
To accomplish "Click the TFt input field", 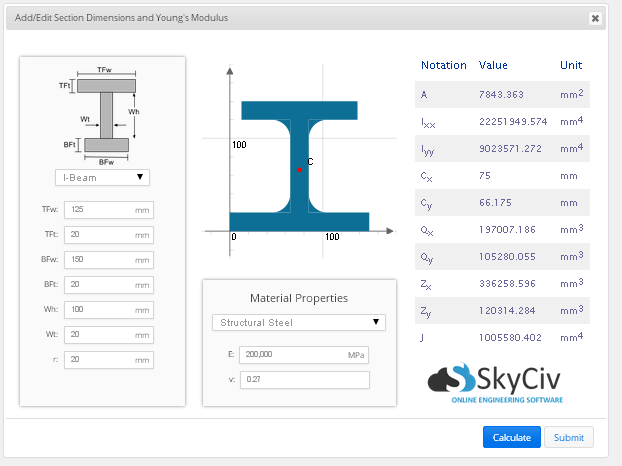I will click(x=109, y=235).
